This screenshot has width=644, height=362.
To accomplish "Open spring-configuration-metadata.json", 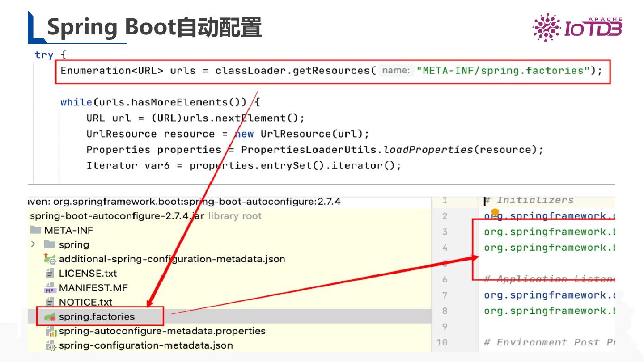I will pyautogui.click(x=146, y=345).
